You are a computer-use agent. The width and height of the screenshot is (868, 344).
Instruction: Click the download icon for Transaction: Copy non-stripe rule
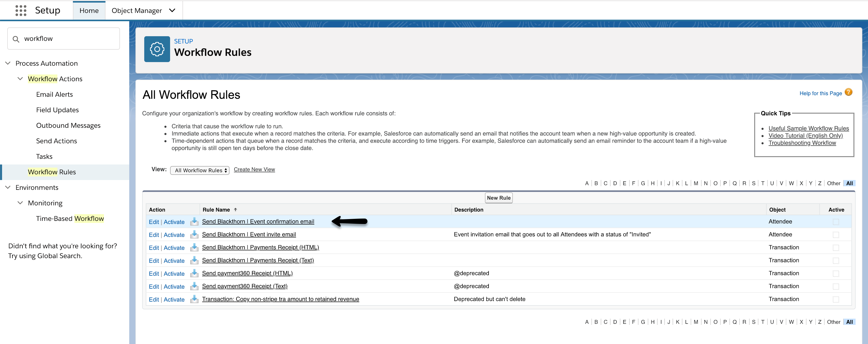(194, 299)
